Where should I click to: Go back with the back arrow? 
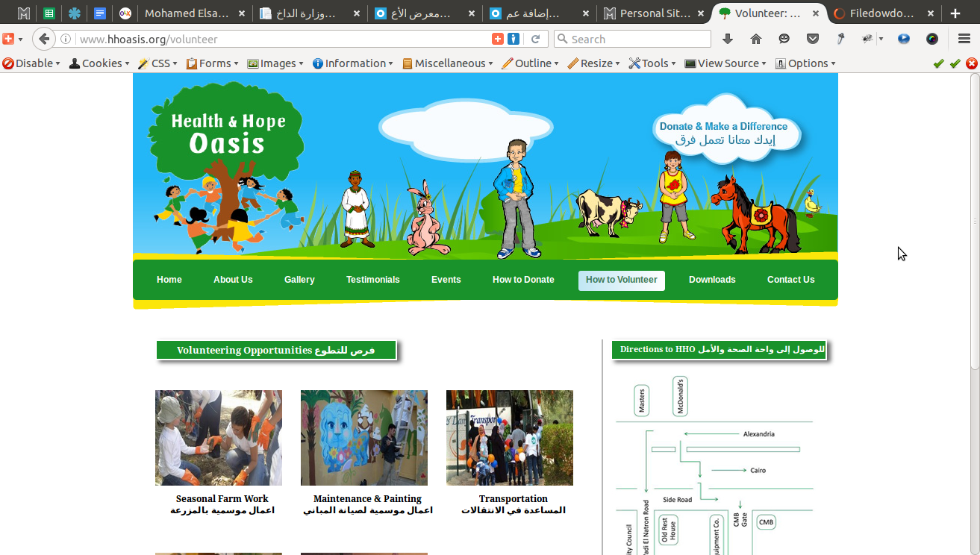pyautogui.click(x=45, y=39)
